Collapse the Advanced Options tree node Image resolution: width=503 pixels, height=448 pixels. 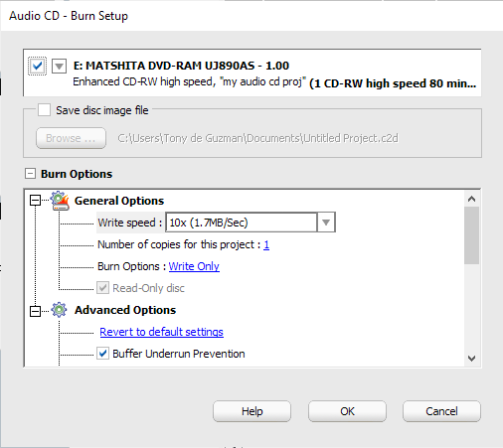coord(35,311)
